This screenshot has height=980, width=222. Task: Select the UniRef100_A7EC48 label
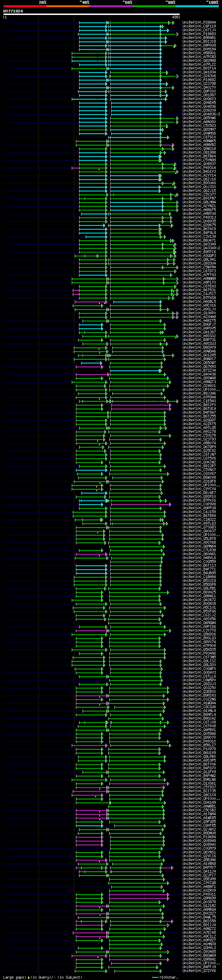[x=199, y=932]
